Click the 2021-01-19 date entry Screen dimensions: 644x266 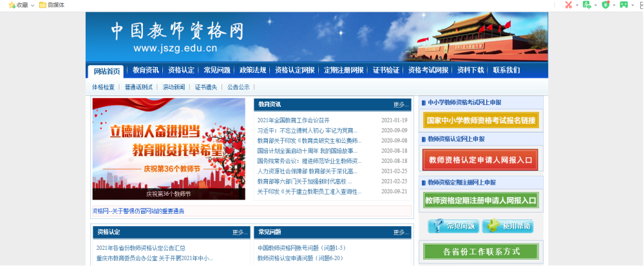pos(394,120)
